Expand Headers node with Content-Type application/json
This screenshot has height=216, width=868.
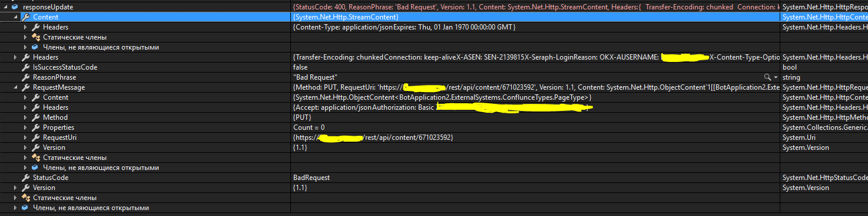25,27
